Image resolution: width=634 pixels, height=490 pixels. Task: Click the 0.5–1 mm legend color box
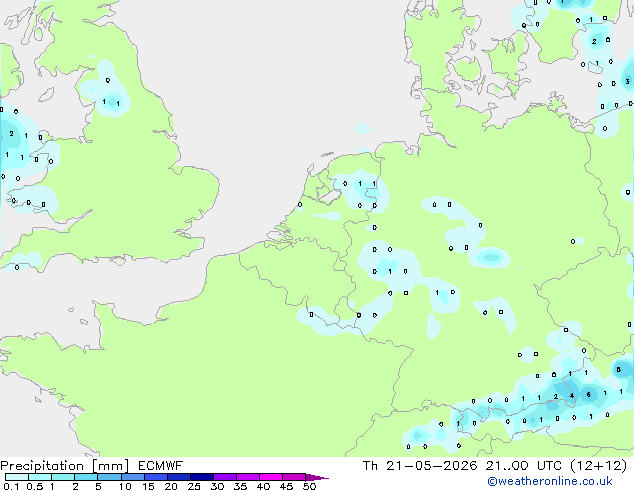click(x=40, y=477)
